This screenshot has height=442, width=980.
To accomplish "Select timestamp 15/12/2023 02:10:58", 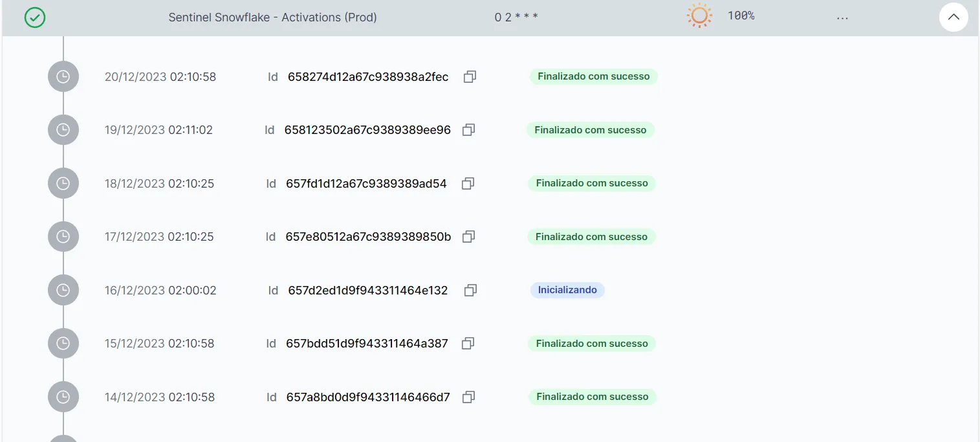I will pos(159,344).
